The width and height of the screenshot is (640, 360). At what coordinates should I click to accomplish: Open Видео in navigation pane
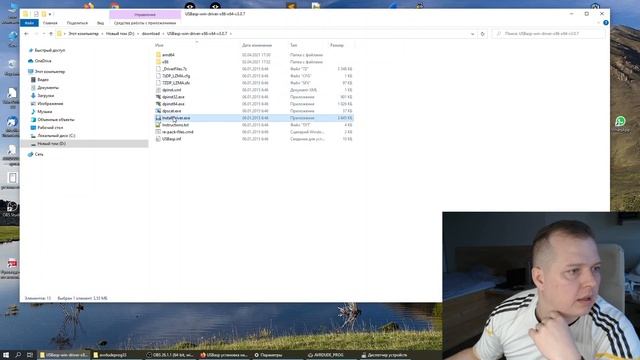point(43,80)
